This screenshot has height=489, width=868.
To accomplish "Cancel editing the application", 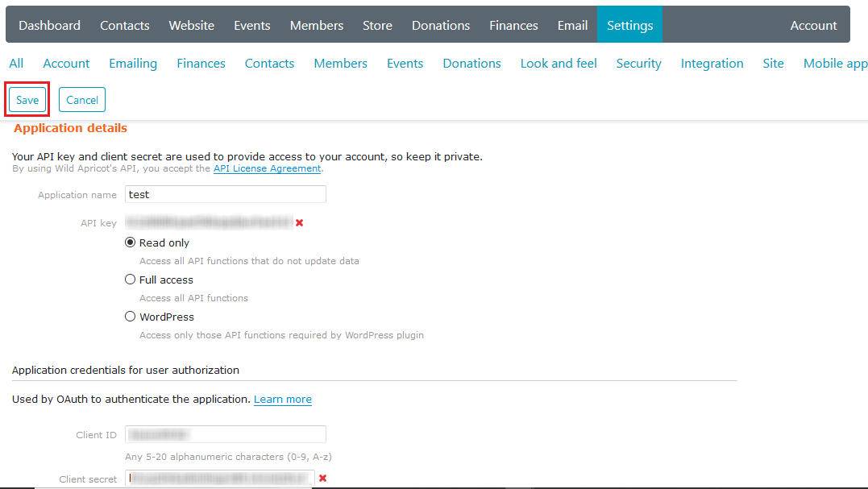I will [81, 99].
